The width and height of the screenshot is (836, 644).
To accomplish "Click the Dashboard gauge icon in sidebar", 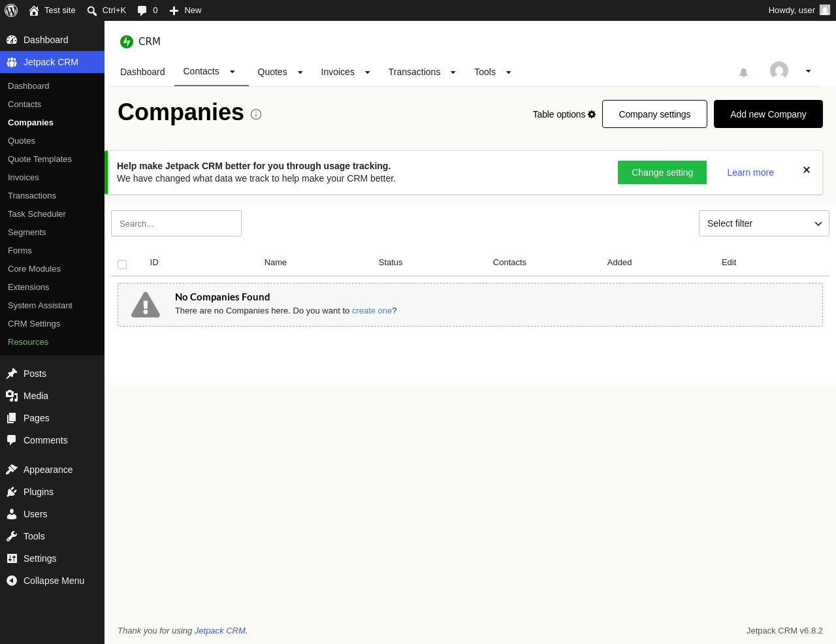I will pos(12,40).
